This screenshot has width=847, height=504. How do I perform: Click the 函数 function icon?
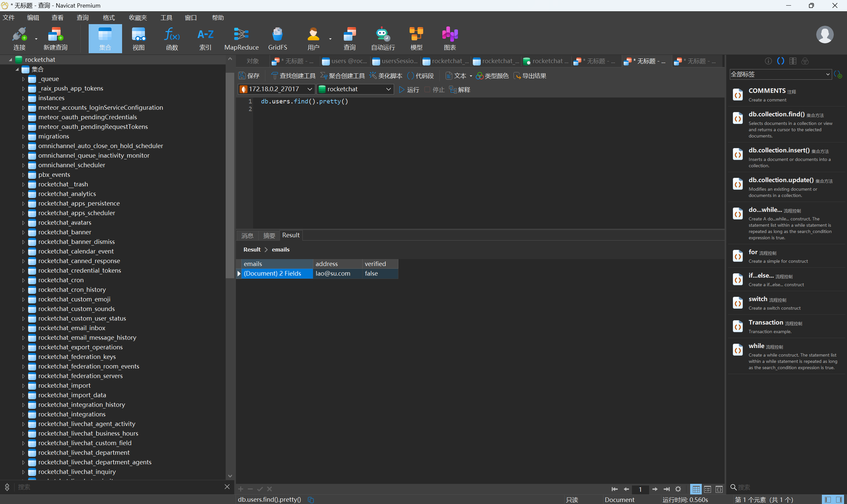172,38
